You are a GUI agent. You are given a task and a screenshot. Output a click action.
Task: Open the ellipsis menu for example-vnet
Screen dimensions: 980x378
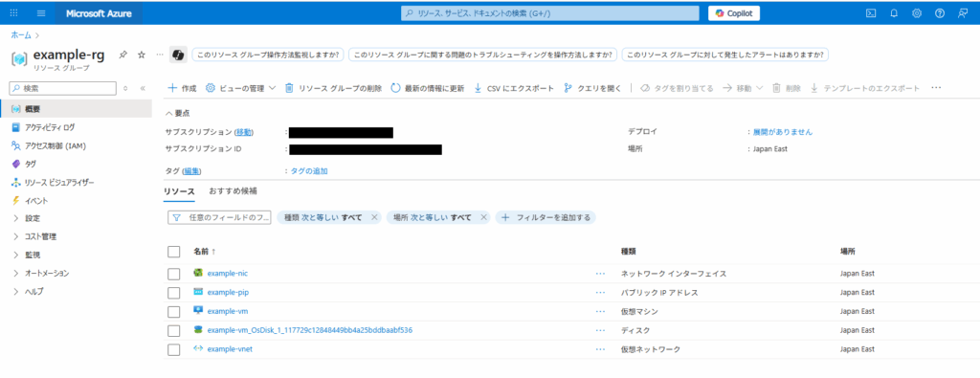601,349
